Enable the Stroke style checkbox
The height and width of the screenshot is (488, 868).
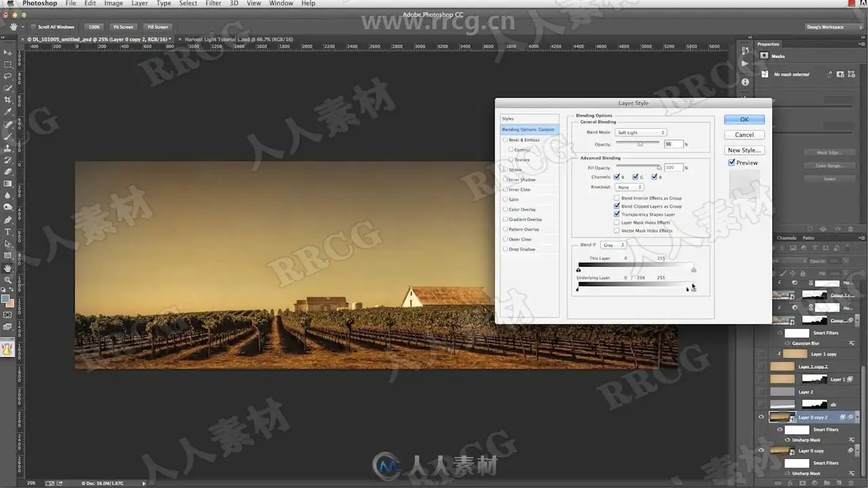click(x=505, y=169)
